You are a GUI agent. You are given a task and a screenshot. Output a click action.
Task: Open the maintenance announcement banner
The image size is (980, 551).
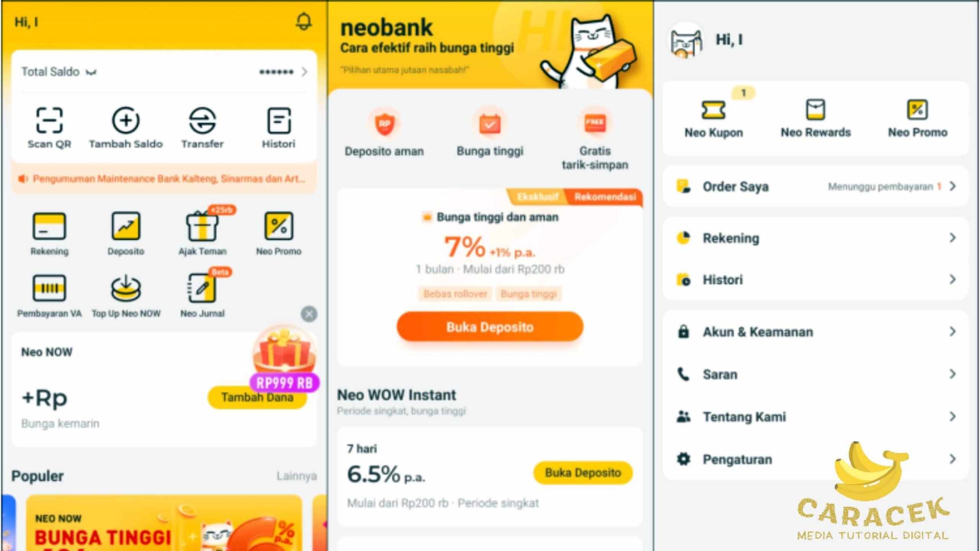[x=164, y=179]
